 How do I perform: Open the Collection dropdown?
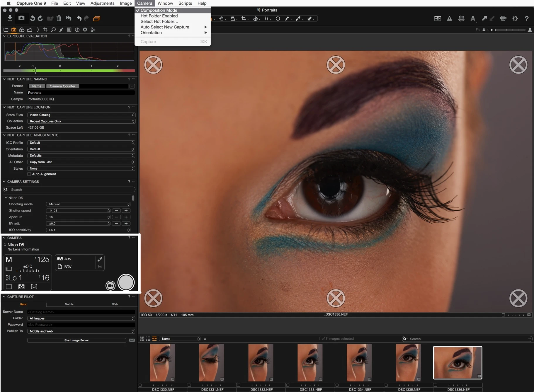click(x=81, y=121)
